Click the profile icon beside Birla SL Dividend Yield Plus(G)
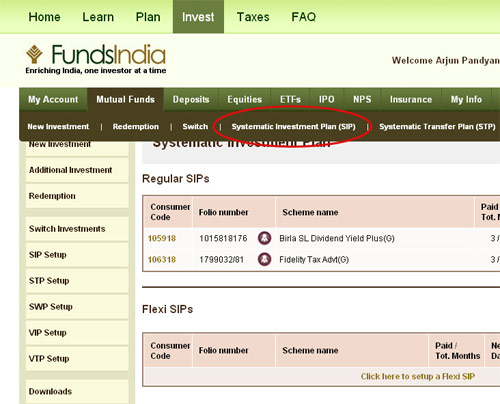Image resolution: width=500 pixels, height=404 pixels. 265,238
